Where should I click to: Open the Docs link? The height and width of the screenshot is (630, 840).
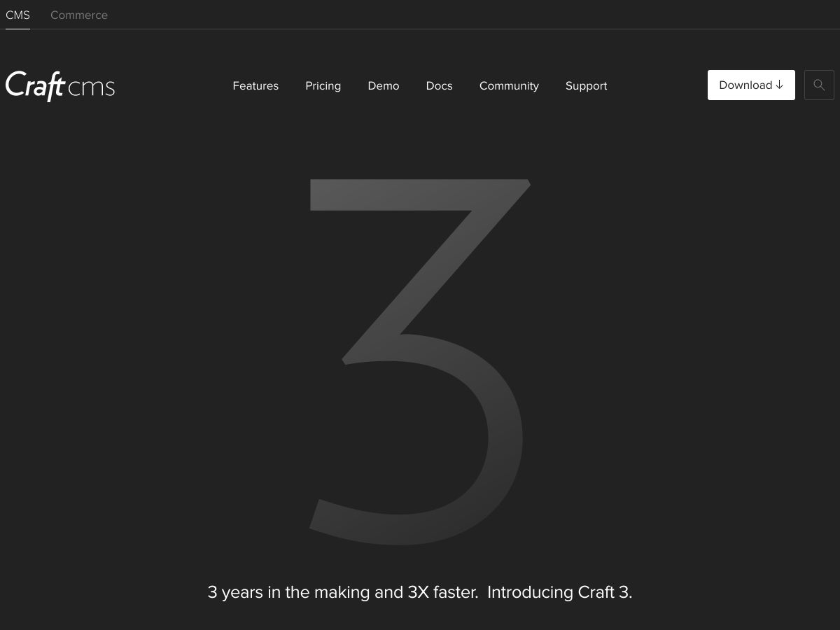click(440, 85)
